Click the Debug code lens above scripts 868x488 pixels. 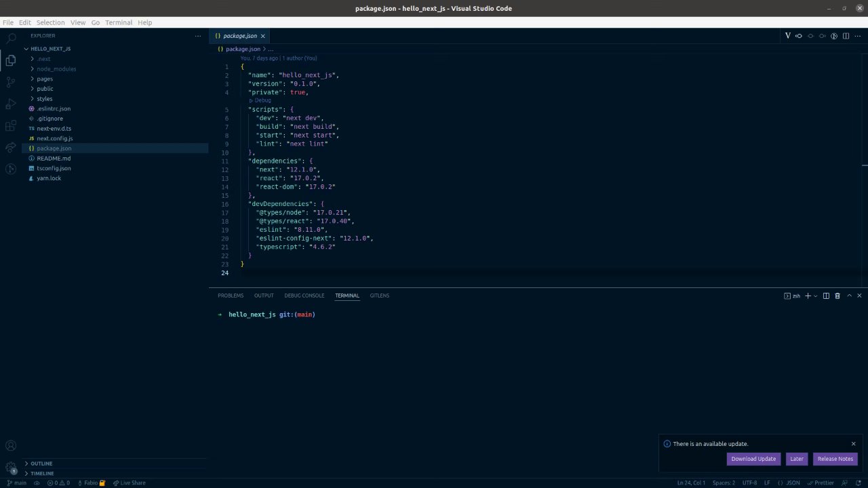(x=260, y=100)
